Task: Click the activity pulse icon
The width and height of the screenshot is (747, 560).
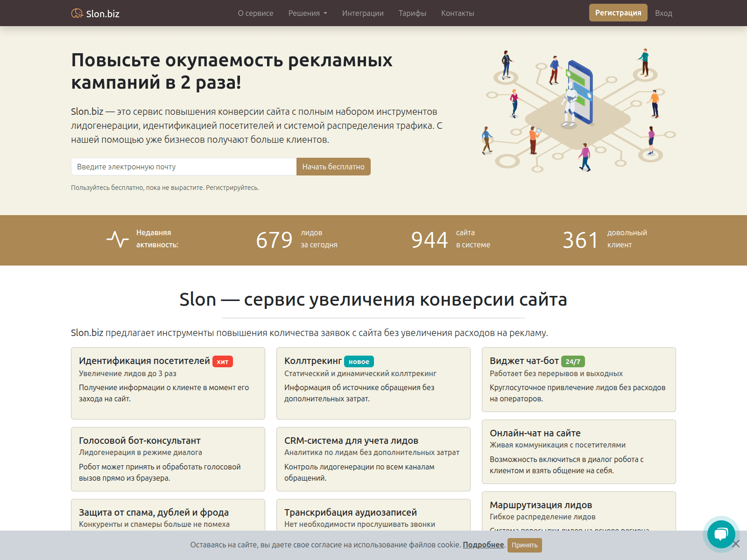Action: pos(118,239)
